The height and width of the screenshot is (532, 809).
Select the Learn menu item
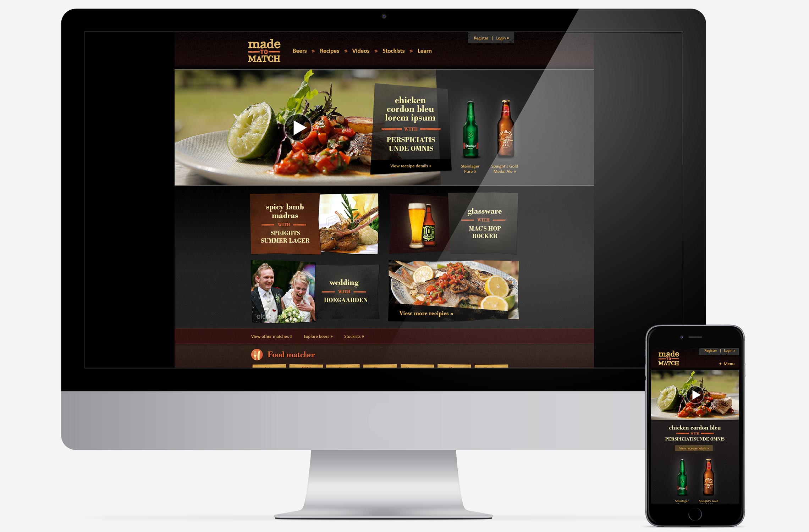(x=424, y=50)
